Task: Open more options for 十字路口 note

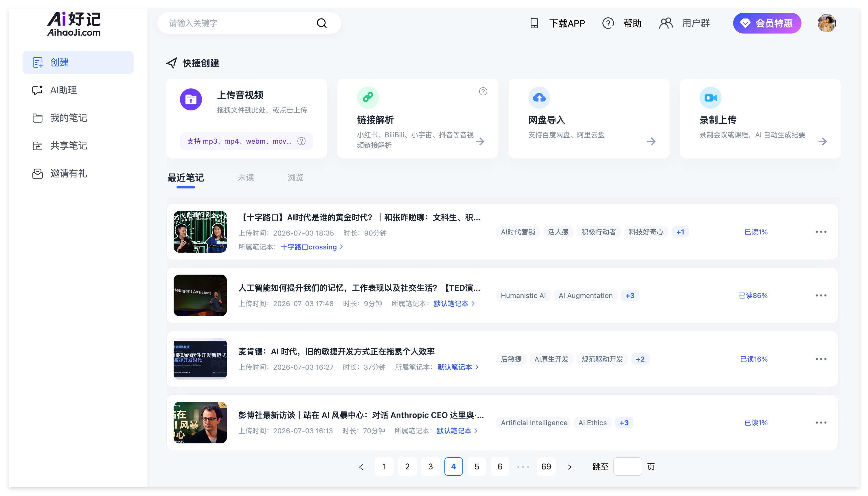Action: [821, 232]
